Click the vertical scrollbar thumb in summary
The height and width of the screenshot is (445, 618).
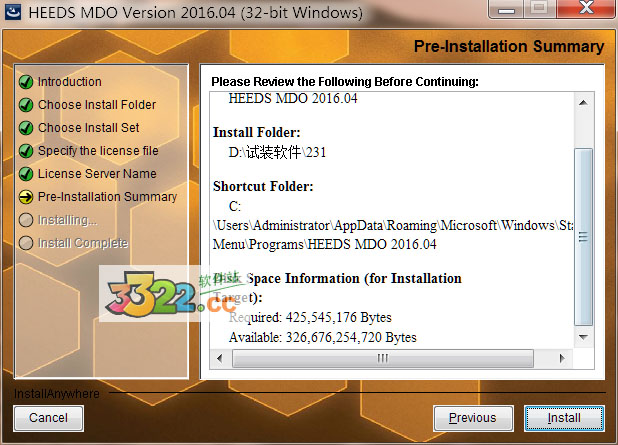click(584, 236)
